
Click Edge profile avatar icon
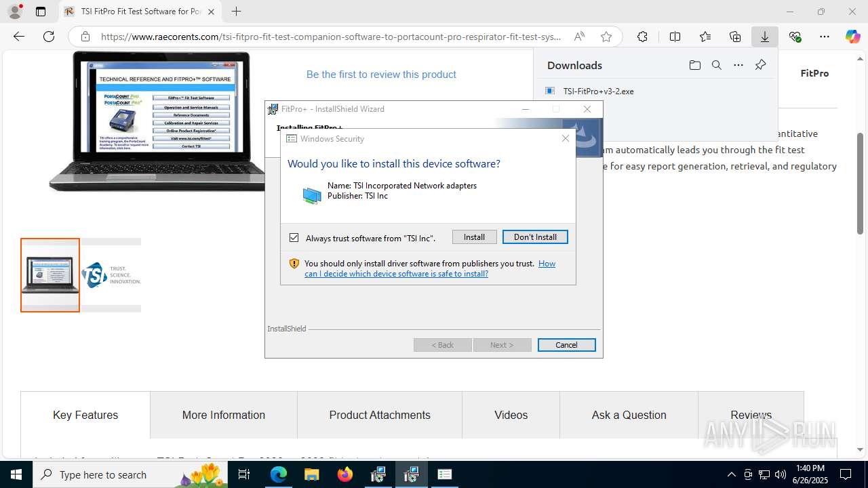(14, 12)
